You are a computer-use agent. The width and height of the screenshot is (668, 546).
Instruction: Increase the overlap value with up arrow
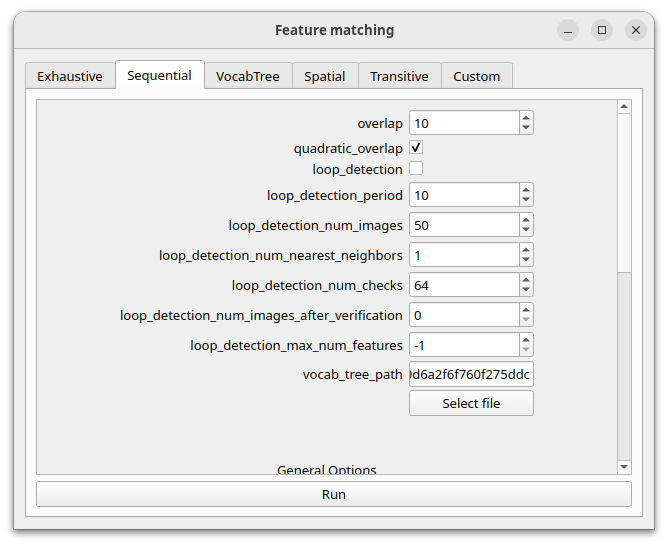pyautogui.click(x=526, y=117)
